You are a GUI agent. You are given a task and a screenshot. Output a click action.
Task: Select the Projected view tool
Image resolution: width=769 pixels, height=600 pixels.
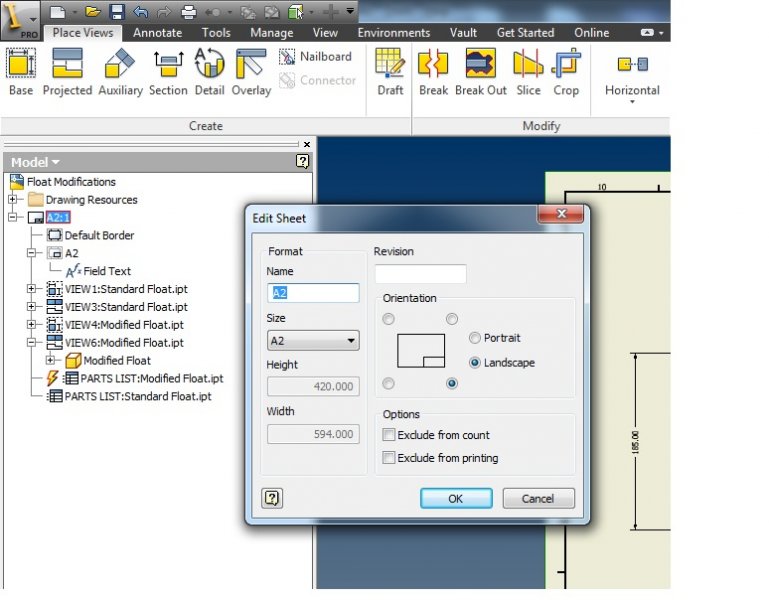pos(67,72)
